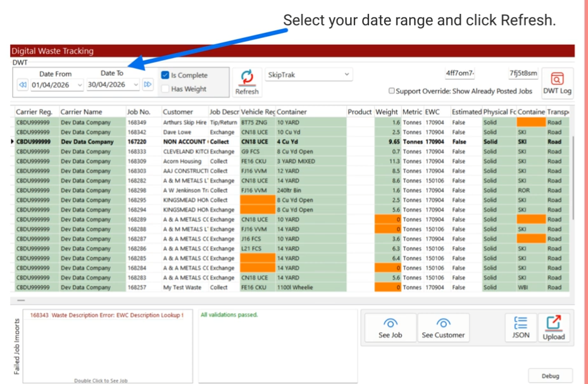This screenshot has width=588, height=384.
Task: Select job number 168287 cell
Action: click(x=144, y=239)
